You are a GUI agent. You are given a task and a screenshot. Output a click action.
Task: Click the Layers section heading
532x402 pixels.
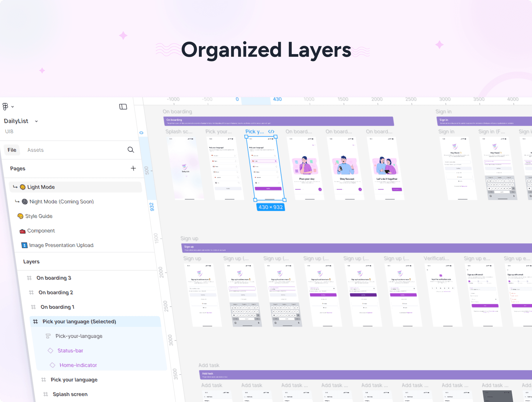(x=31, y=262)
